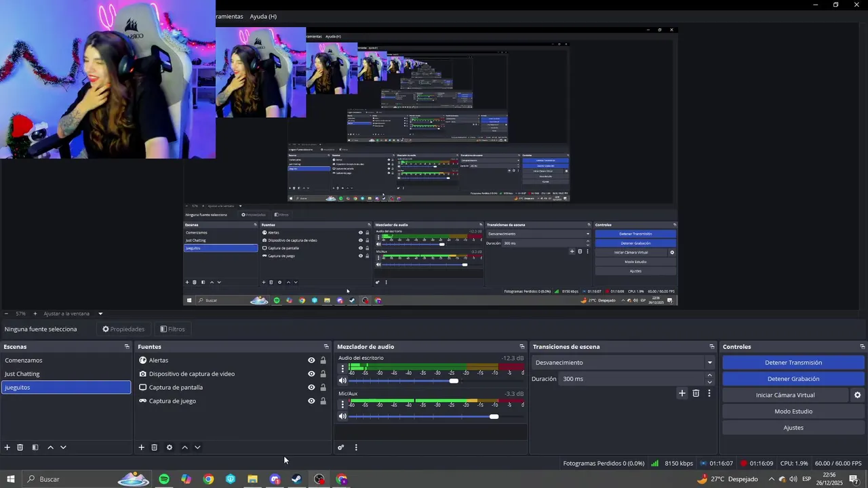Undock the Controles panel
The image size is (868, 488).
click(x=862, y=346)
